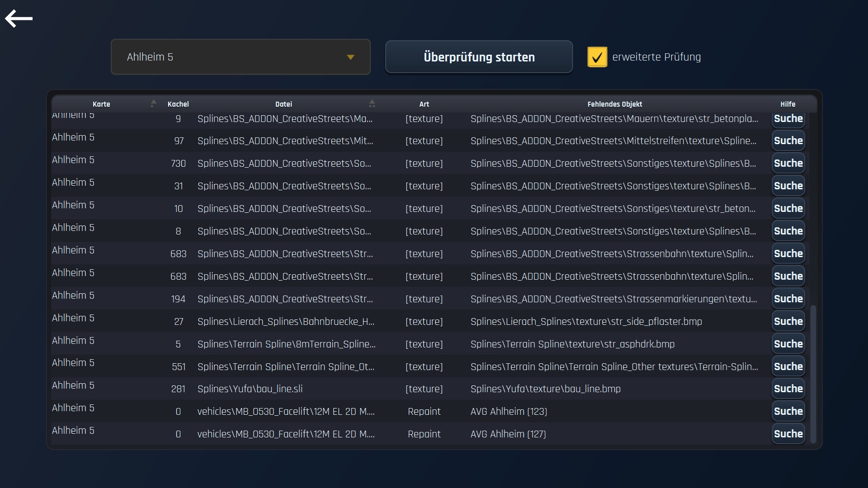Click the back arrow icon
Viewport: 868px width, 488px height.
point(19,19)
